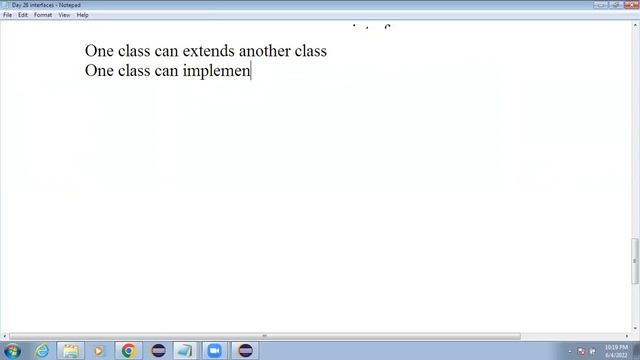Click the Notepad title bar icon
This screenshot has width=640, height=360.
pyautogui.click(x=5, y=5)
